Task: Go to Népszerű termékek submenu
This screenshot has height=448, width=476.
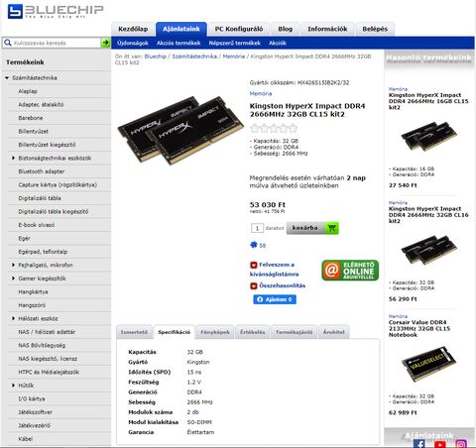Action: point(235,43)
